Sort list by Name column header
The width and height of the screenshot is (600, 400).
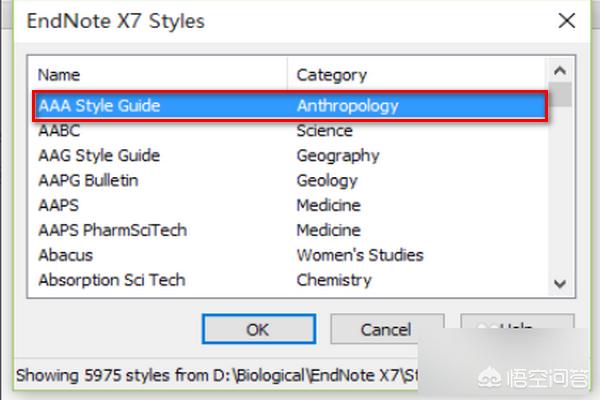[x=157, y=75]
